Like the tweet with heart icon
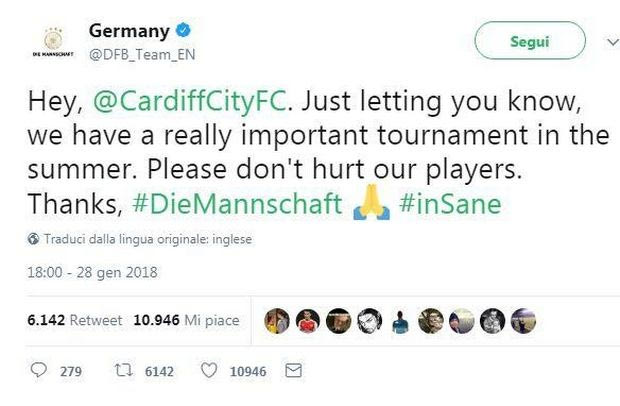The width and height of the screenshot is (620, 406). [x=210, y=371]
